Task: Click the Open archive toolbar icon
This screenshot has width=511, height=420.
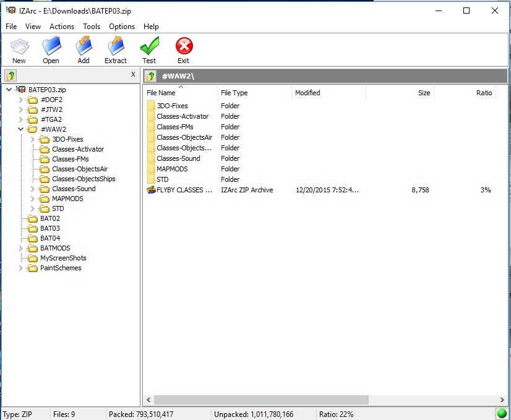Action: pyautogui.click(x=51, y=46)
